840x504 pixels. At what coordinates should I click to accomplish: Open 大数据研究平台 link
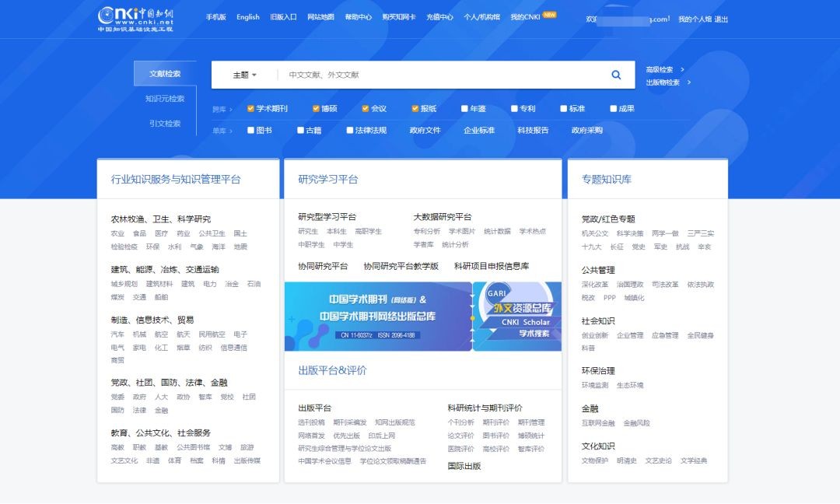click(x=443, y=217)
